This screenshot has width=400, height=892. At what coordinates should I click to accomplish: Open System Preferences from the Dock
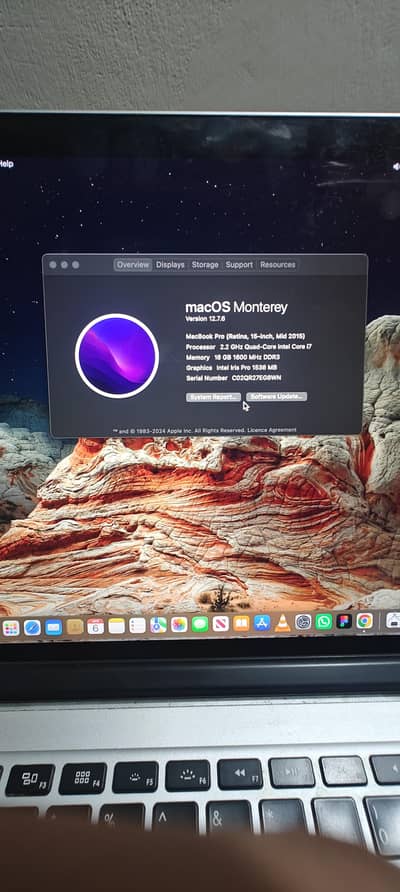303,622
